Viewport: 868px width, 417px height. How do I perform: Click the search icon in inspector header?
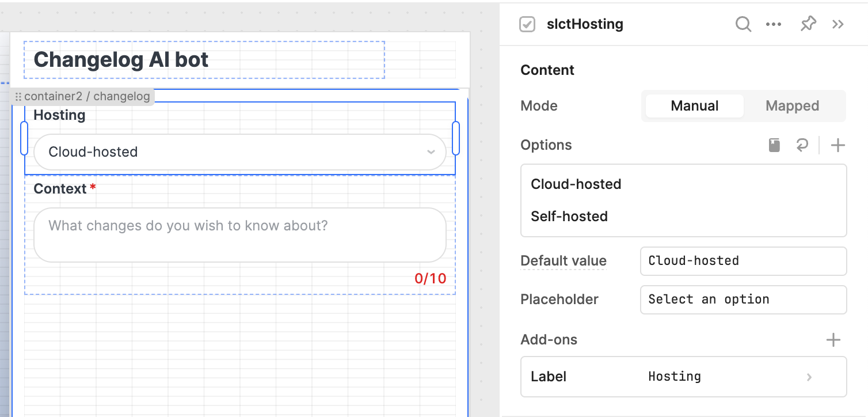click(x=743, y=24)
